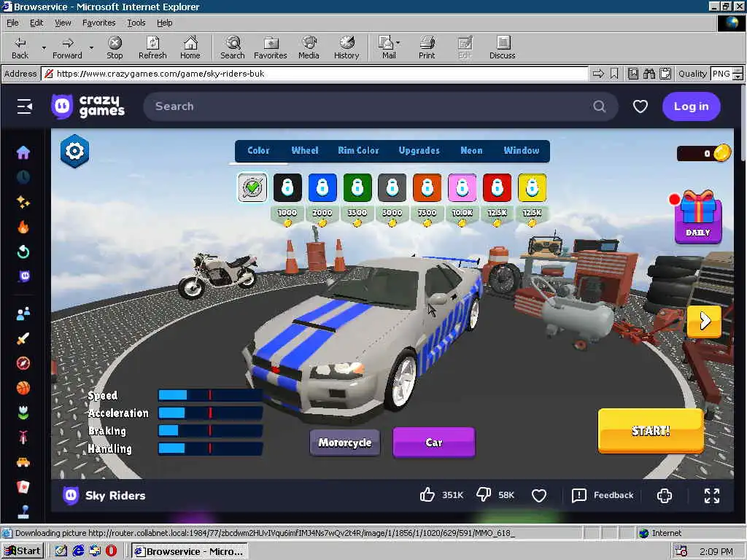Pick the locked orange color swatch
Screen dimensions: 747x560
click(427, 187)
